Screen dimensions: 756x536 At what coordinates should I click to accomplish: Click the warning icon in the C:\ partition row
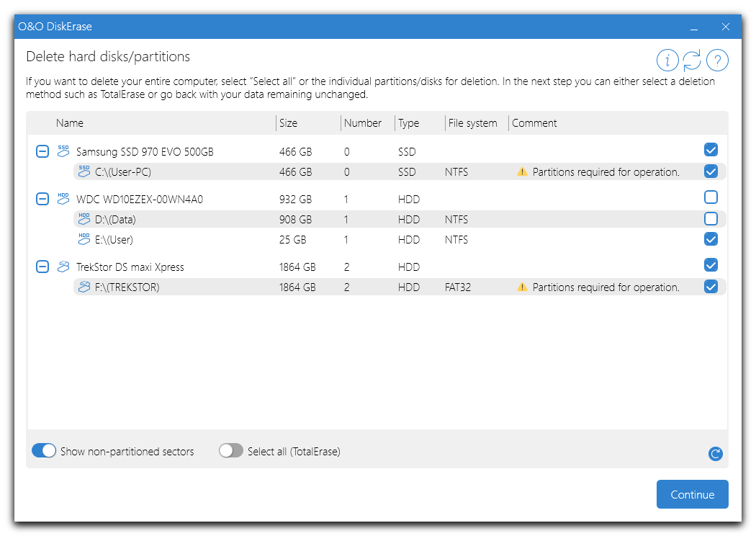tap(522, 172)
